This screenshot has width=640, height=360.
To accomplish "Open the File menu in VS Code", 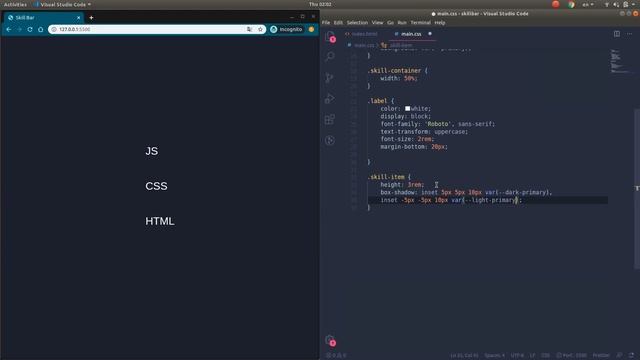I will pos(326,22).
